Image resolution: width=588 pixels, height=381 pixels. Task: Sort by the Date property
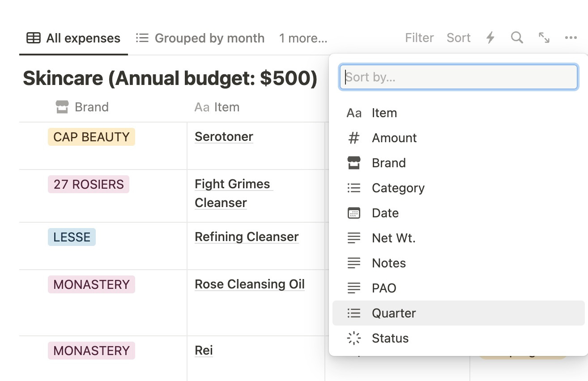(x=459, y=213)
